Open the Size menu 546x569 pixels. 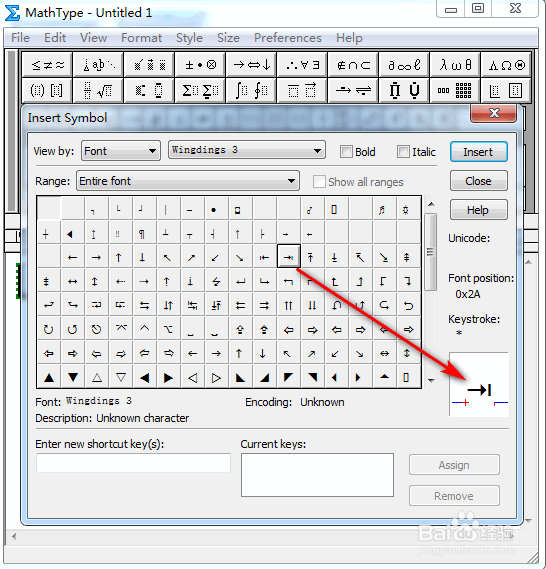pos(228,38)
